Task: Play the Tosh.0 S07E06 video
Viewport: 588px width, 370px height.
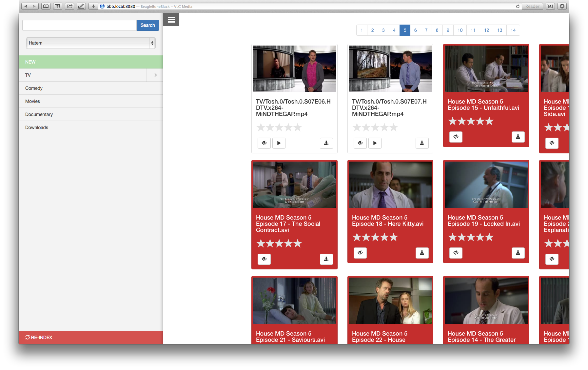Action: (x=279, y=143)
